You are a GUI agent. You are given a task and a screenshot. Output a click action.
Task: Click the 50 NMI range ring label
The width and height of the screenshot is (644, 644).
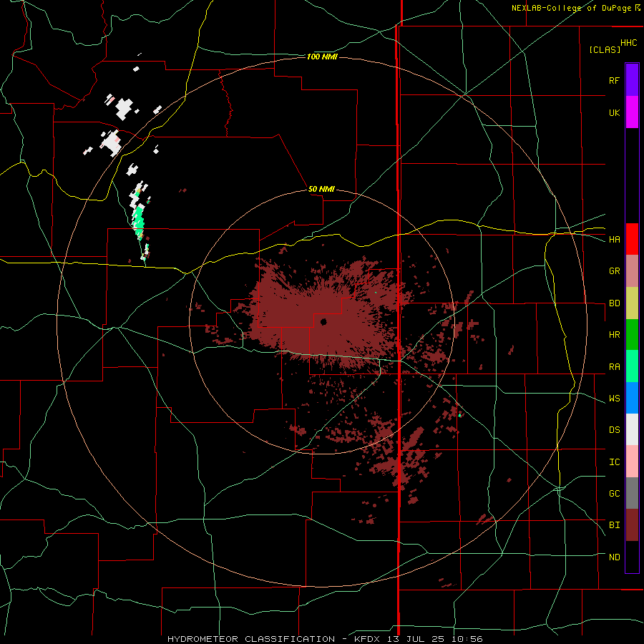pos(321,189)
